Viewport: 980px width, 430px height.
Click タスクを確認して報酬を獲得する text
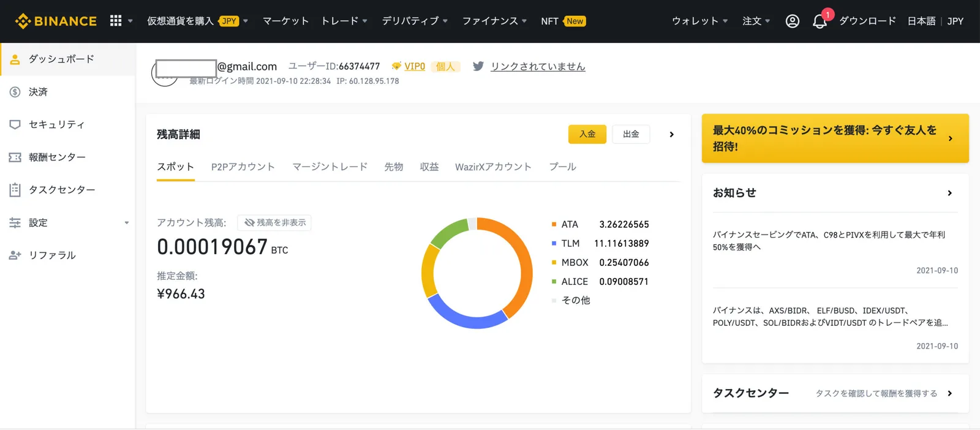point(876,393)
